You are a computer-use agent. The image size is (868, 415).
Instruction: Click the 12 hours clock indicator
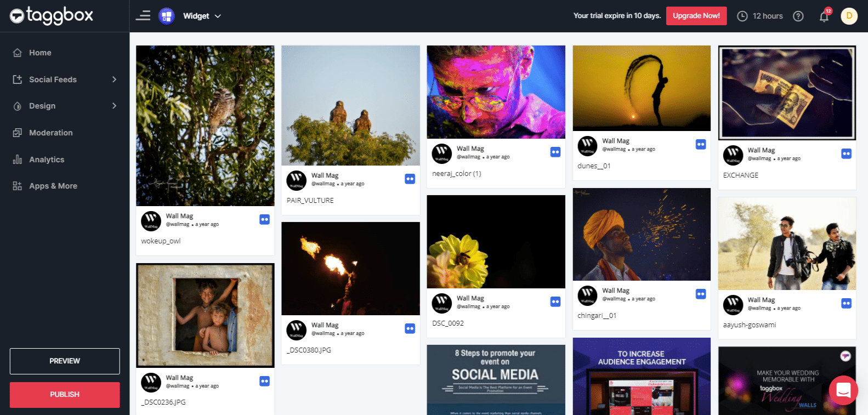coord(760,16)
